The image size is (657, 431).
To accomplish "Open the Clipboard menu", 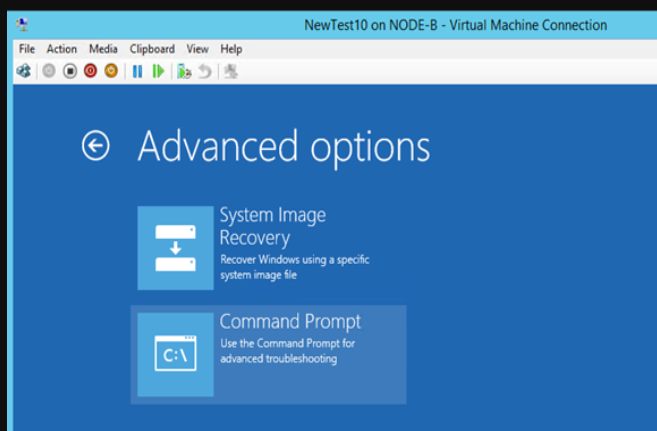I will (152, 49).
